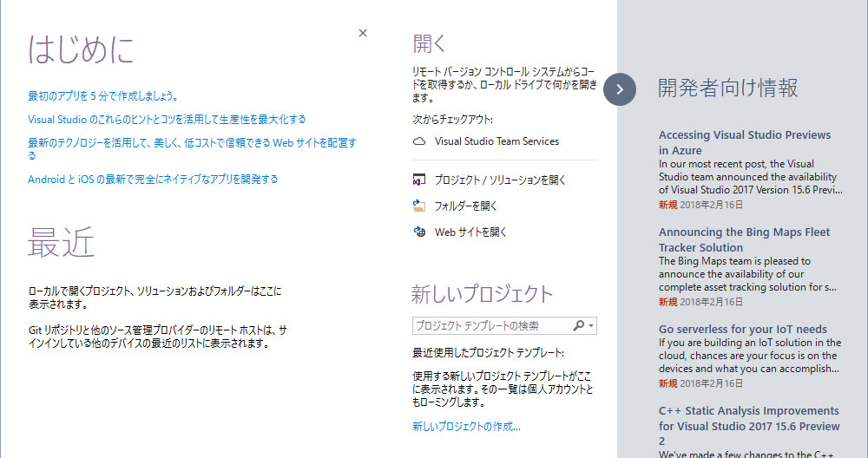
Task: Click the 最近使用したプロジェクト テンプレート: label
Action: point(488,353)
